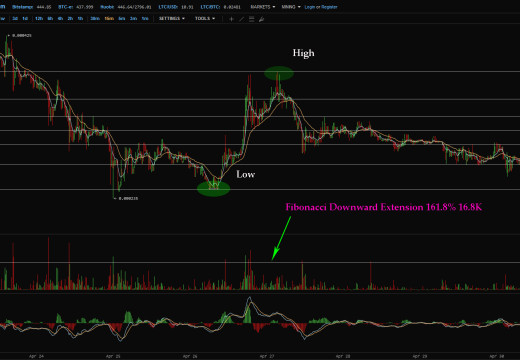Screen dimensions: 520x360
Task: Click the Login link
Action: tap(310, 7)
